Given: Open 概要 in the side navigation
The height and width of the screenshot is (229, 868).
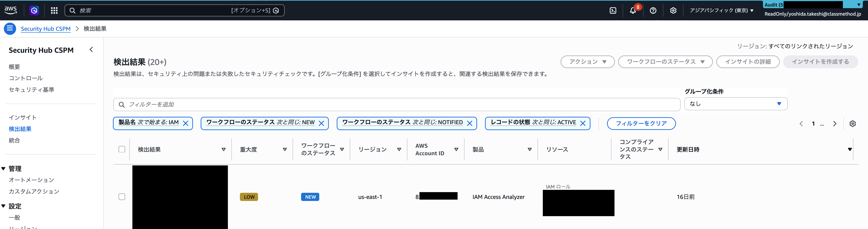Looking at the screenshot, I should pos(15,67).
